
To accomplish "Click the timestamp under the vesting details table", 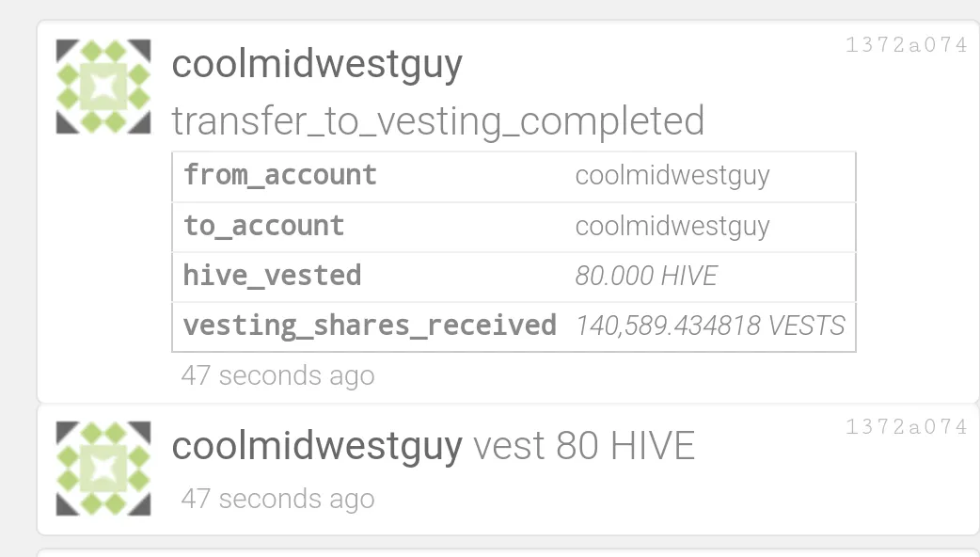I will [x=277, y=376].
